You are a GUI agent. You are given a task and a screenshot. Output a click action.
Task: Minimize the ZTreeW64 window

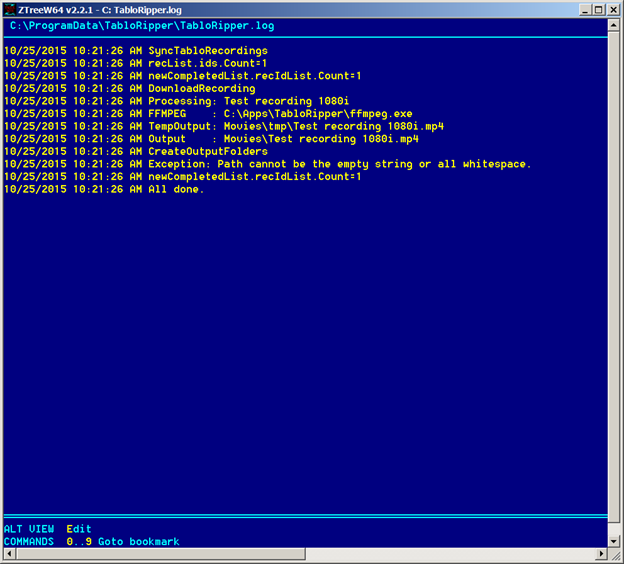585,10
